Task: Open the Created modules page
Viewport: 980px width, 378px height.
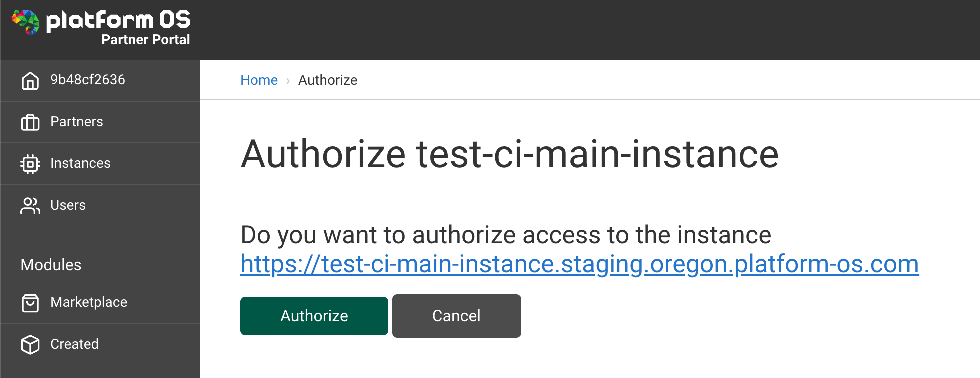Action: point(74,344)
